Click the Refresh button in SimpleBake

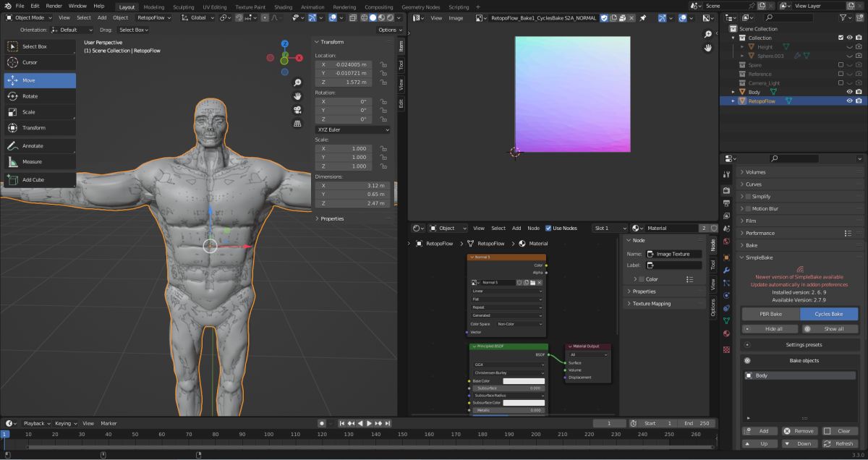840,443
